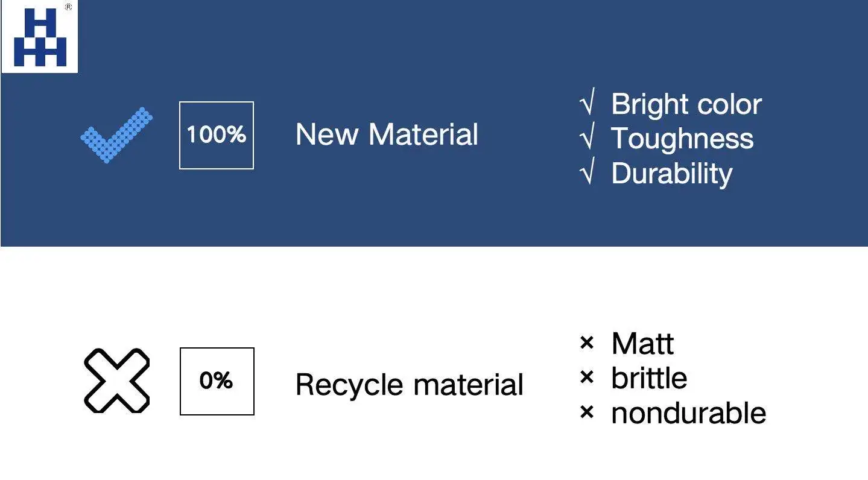The image size is (868, 480).
Task: Click the check mark beside Toughness
Action: tap(587, 139)
